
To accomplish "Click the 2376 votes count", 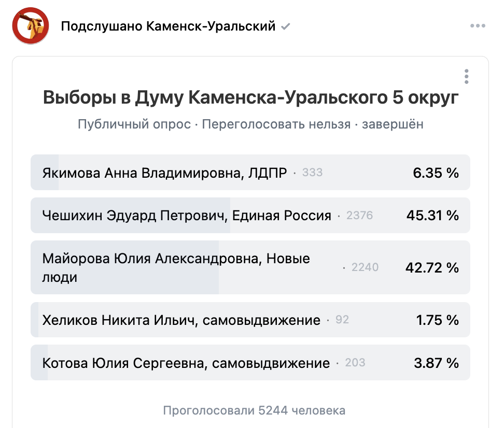I will coord(359,215).
